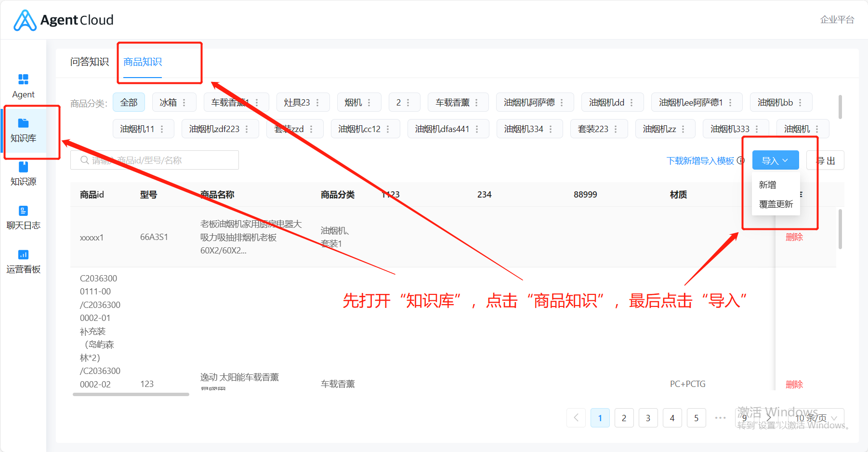868x452 pixels.
Task: Open more options for 油烟机zz category
Action: 683,129
